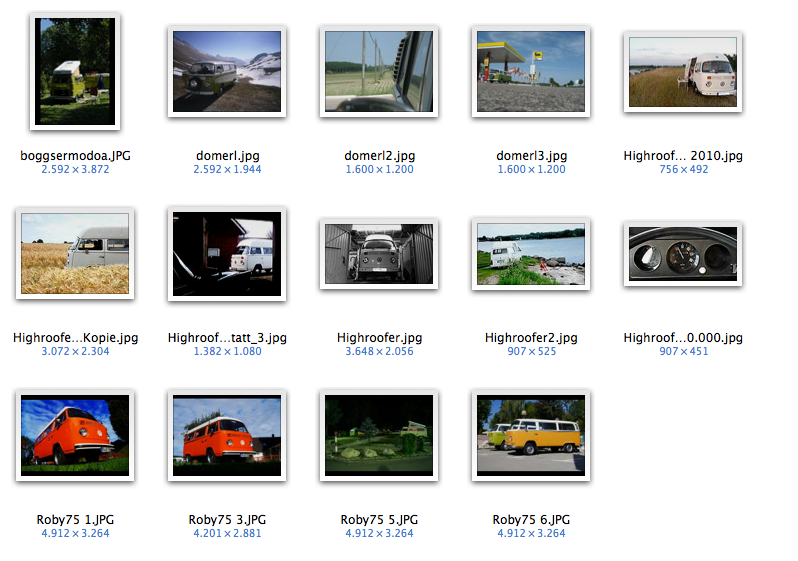Click the domerl2.jpg thumbnail image
798x561 pixels.
pyautogui.click(x=379, y=72)
